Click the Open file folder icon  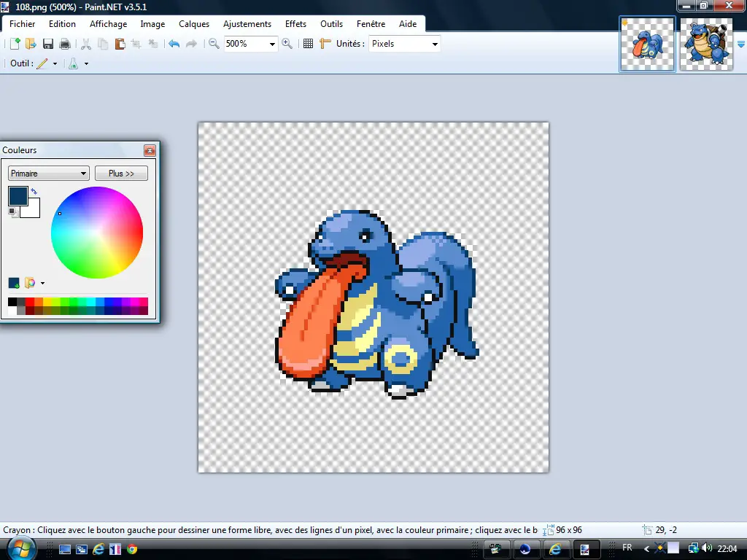[x=31, y=44]
